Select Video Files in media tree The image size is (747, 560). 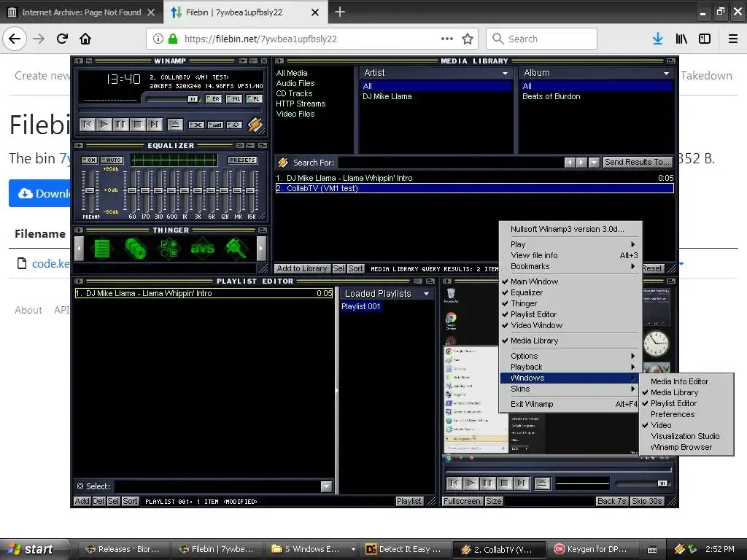point(295,114)
